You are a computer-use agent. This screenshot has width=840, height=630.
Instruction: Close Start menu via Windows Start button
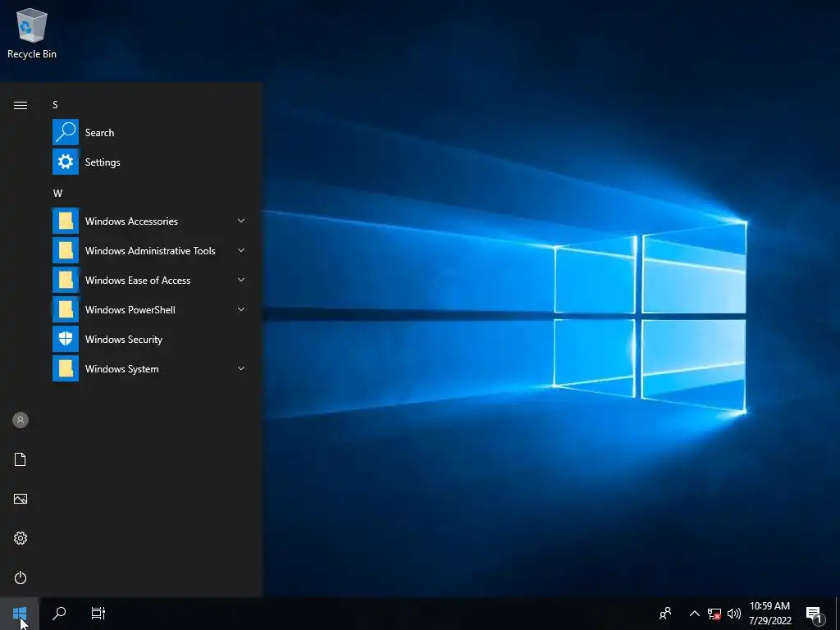20,614
